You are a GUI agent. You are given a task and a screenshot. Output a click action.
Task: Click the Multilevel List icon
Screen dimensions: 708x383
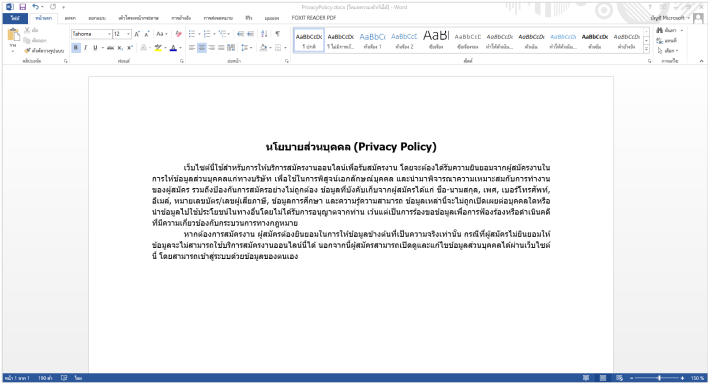coord(222,34)
